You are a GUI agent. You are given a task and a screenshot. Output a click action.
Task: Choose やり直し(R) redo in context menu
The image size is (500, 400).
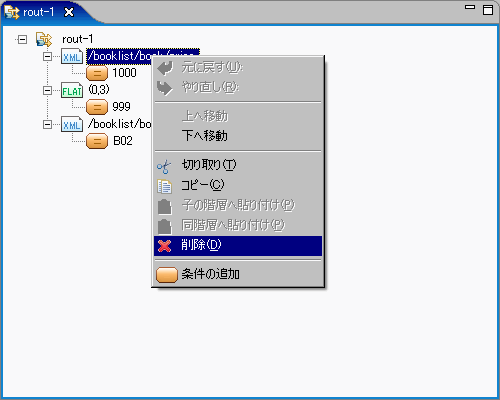coord(238,88)
